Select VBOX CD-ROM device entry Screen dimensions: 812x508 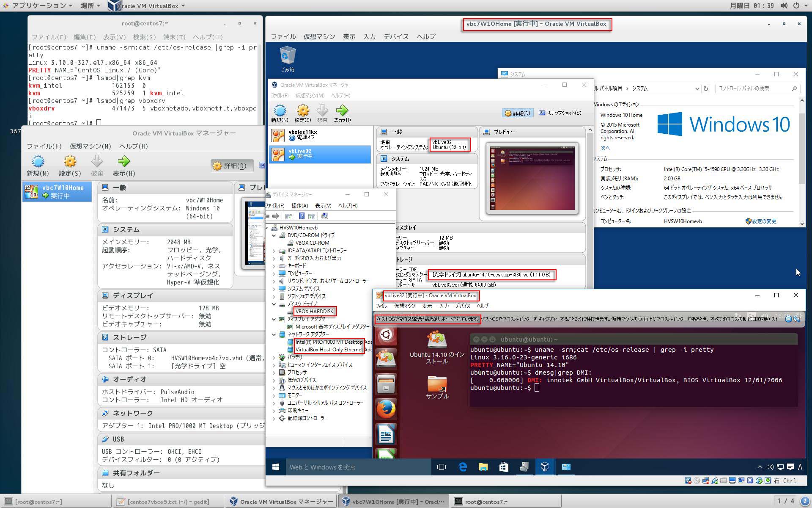(312, 243)
